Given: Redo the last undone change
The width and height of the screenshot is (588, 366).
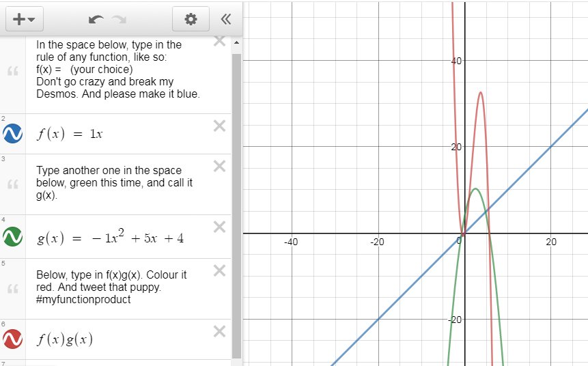Looking at the screenshot, I should (x=120, y=19).
